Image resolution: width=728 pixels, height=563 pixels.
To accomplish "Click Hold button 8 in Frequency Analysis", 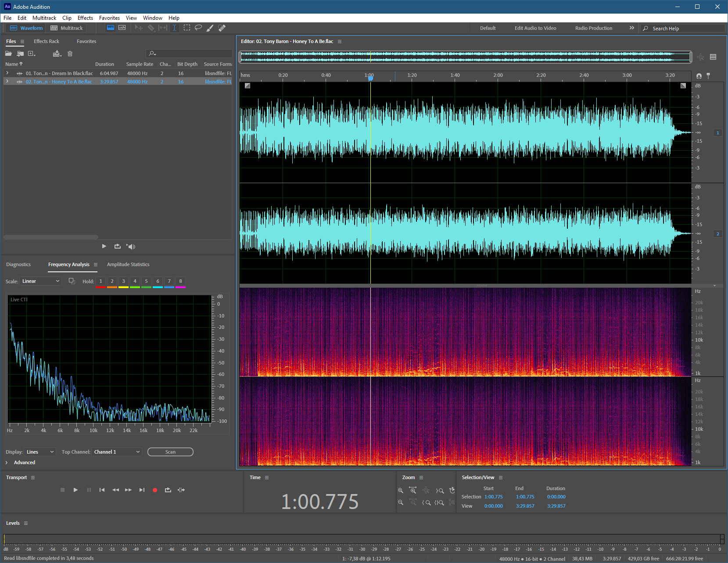I will pos(180,281).
